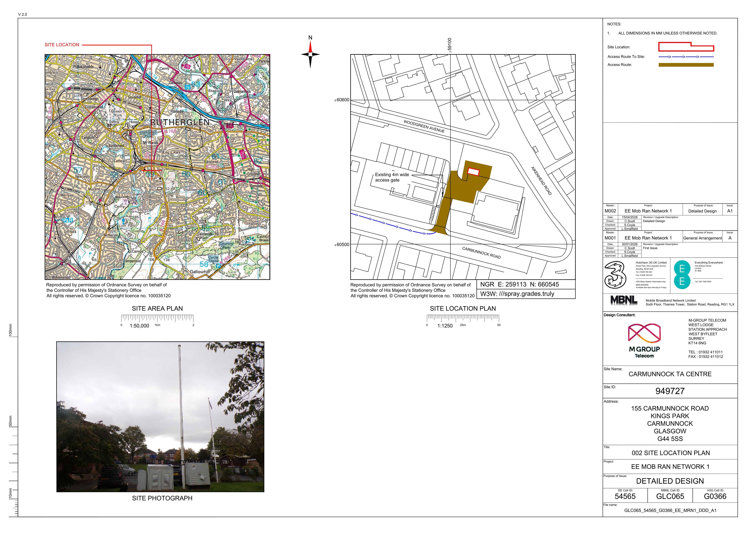Click the Existing 4m wide access gate note
Viewport: 756px width, 535px height.
coord(392,177)
